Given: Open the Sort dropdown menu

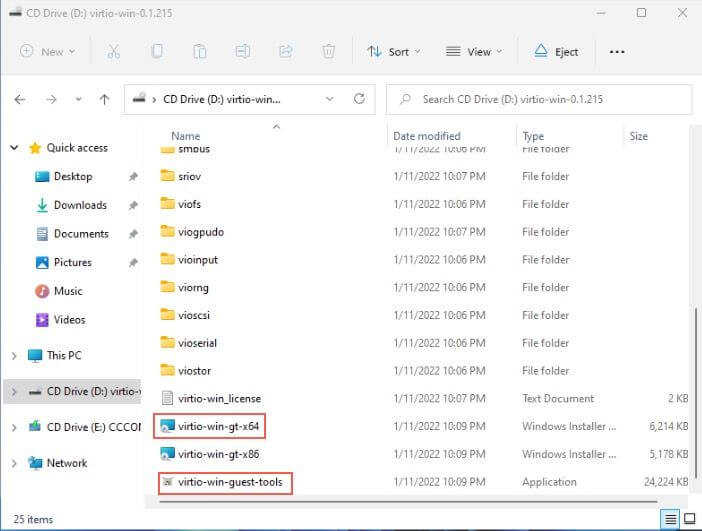Looking at the screenshot, I should [x=393, y=51].
